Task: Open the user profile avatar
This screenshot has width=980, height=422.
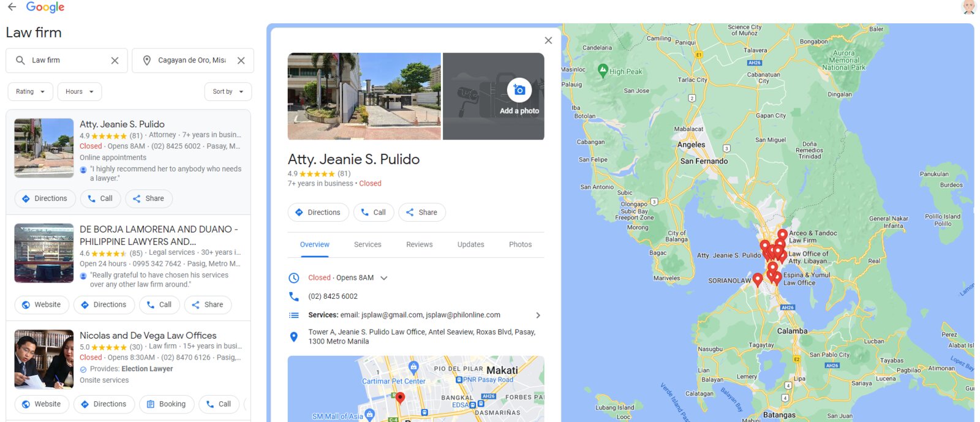Action: click(969, 7)
